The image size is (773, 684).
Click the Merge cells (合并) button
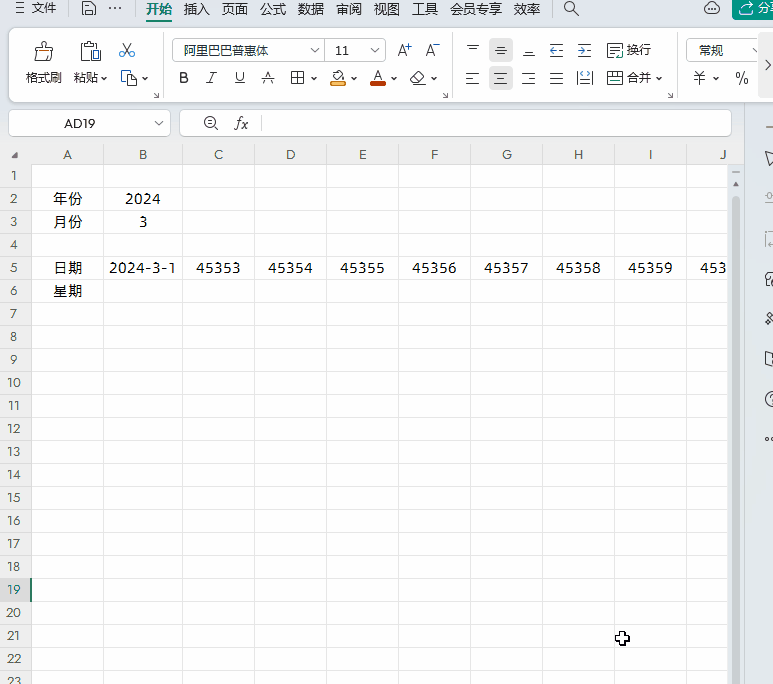[x=629, y=78]
